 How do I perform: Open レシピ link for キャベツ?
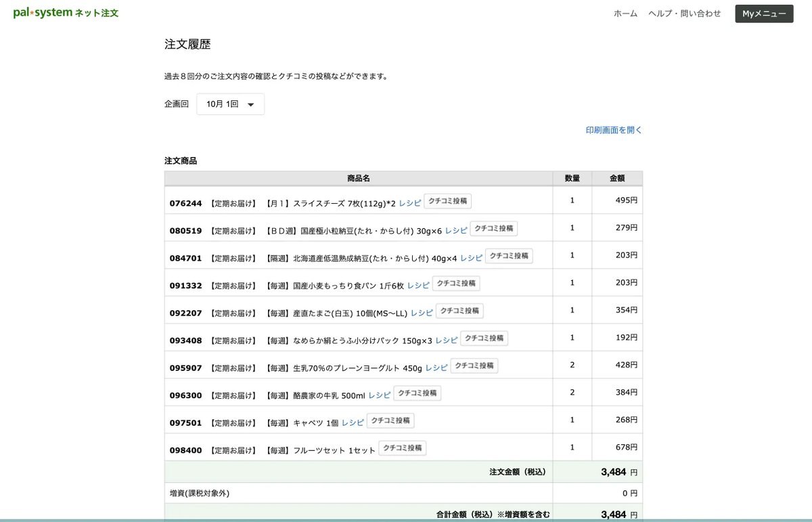(x=353, y=422)
